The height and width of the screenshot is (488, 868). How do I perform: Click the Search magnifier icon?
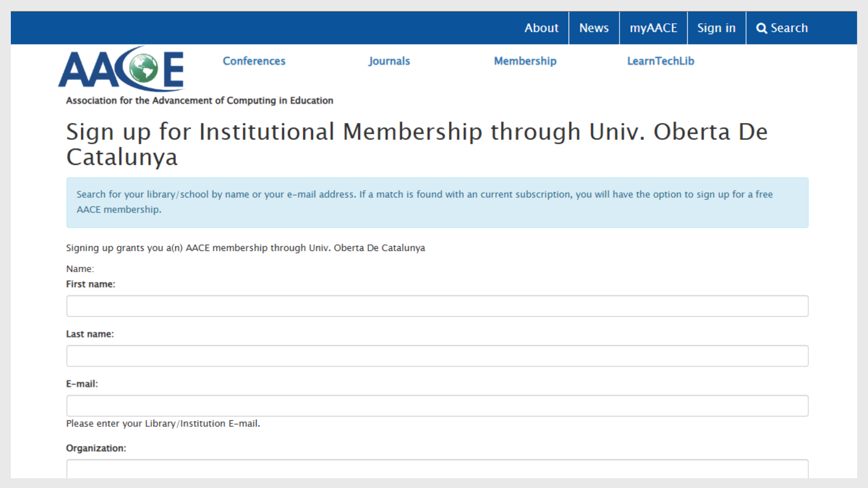[x=762, y=28]
